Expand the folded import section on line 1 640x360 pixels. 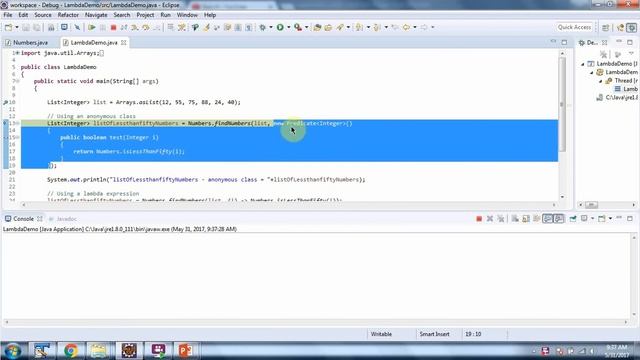(18, 53)
